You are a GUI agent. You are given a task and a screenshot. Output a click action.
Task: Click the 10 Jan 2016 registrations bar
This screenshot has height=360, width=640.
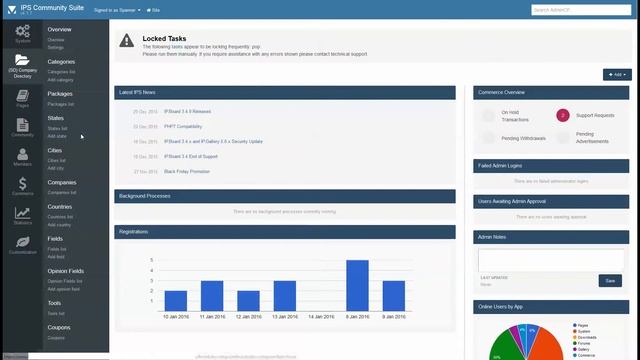click(176, 301)
